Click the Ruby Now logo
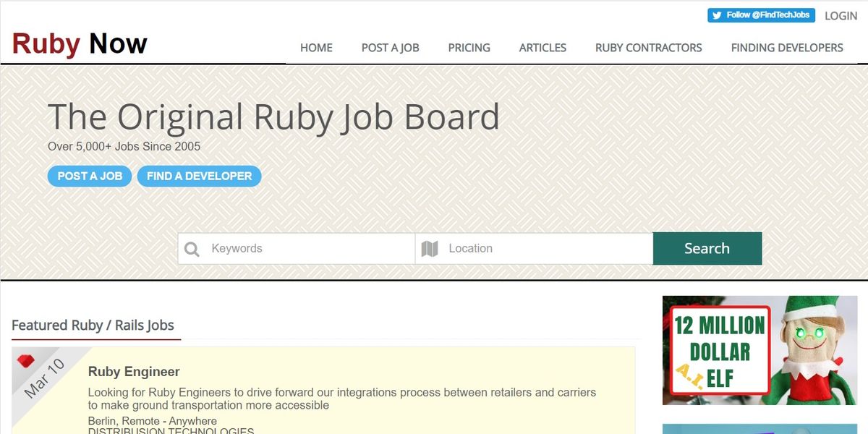Viewport: 868px width, 434px height. [80, 44]
